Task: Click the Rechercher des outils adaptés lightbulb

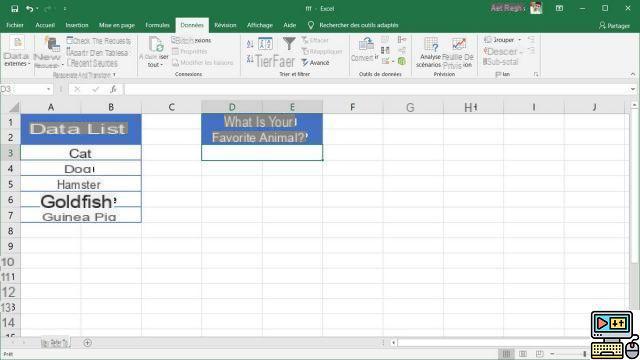Action: point(311,25)
